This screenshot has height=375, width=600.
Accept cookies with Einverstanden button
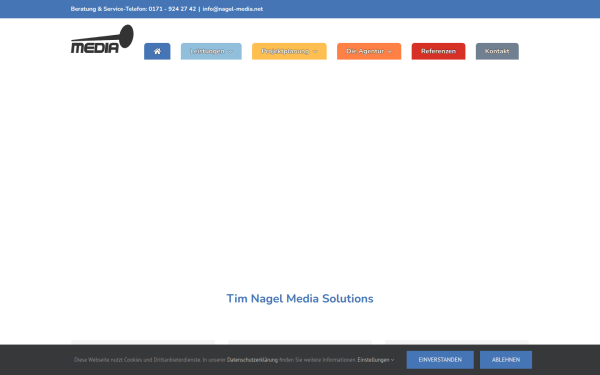pos(440,360)
